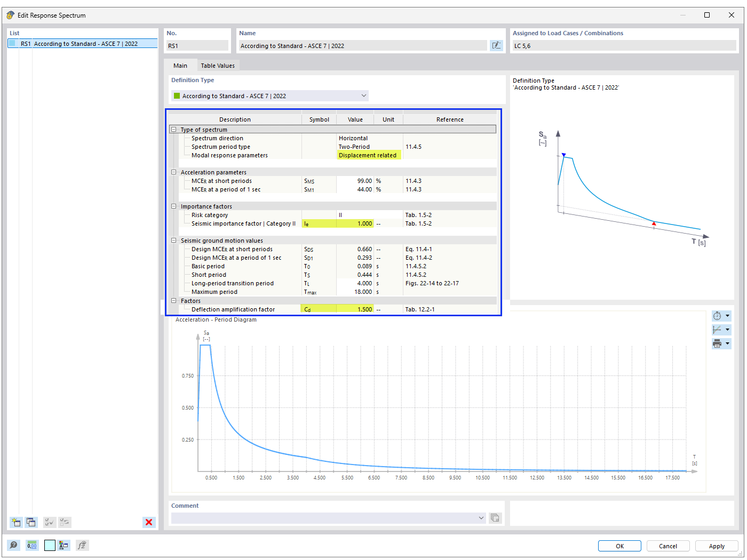Image resolution: width=747 pixels, height=560 pixels.
Task: Pick the cyan color swatch in bottom toolbar
Action: coord(50,545)
